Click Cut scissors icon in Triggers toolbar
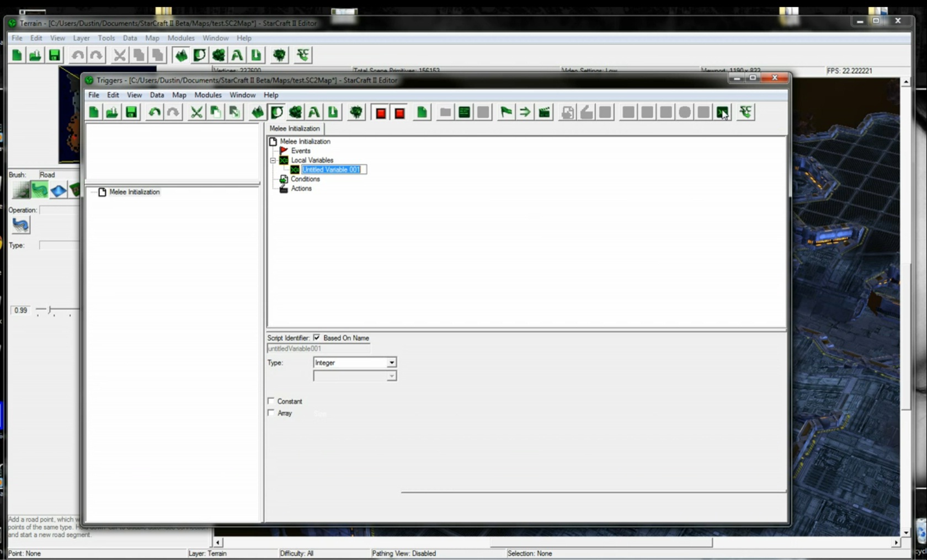 coord(196,113)
